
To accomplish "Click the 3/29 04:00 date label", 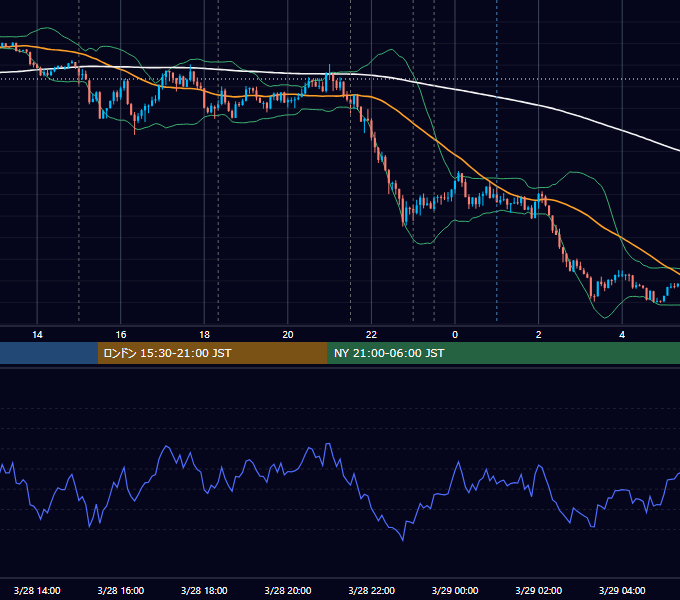I will (622, 590).
